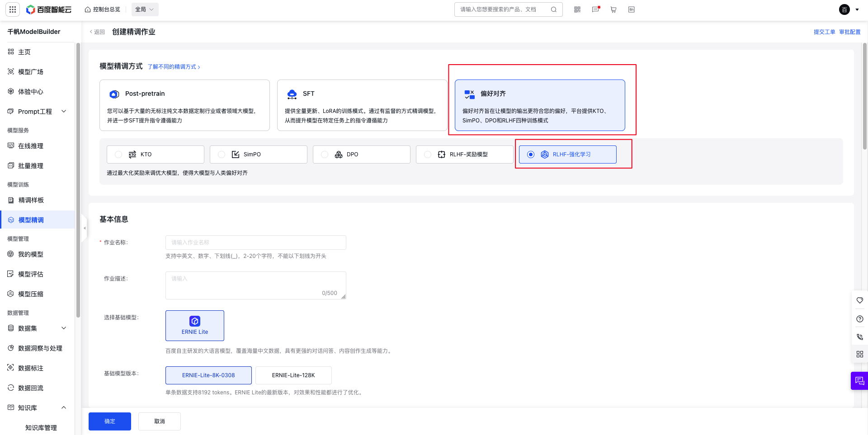The width and height of the screenshot is (868, 435).
Task: Expand the Prompt工程 sidebar group
Action: [x=64, y=111]
